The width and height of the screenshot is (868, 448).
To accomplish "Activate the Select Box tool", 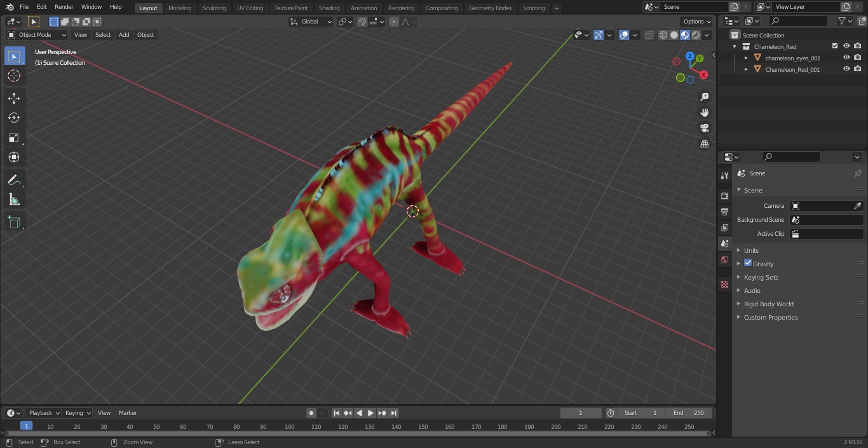I will point(14,56).
